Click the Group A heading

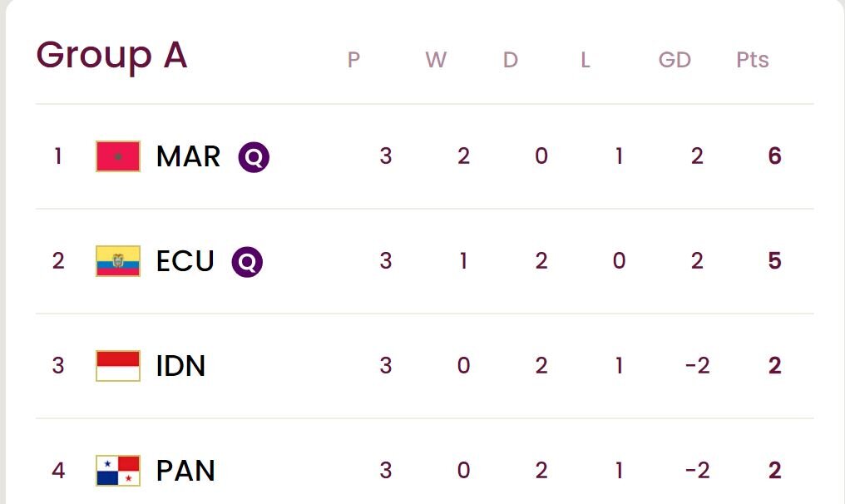click(111, 56)
